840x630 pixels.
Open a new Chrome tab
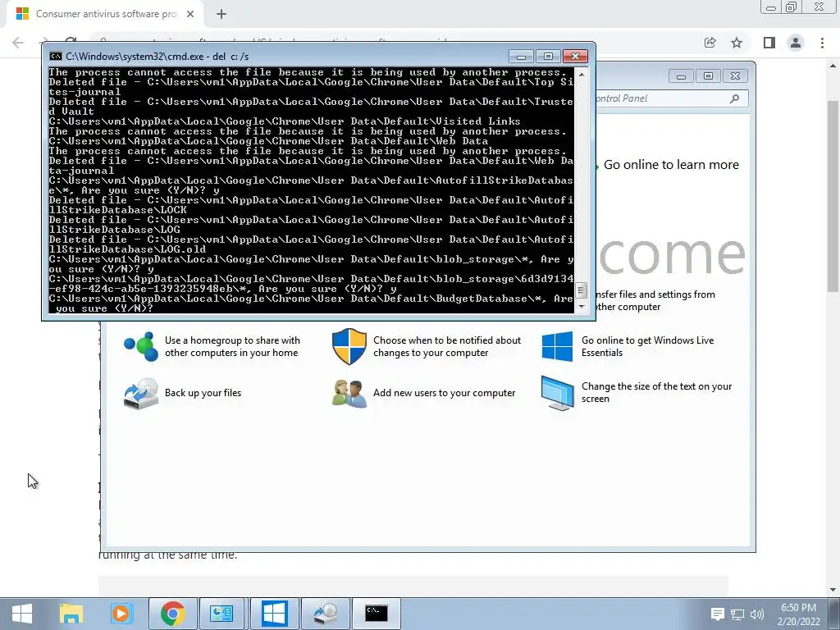pos(221,14)
